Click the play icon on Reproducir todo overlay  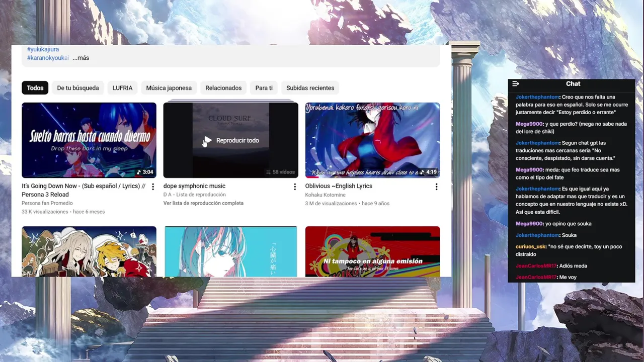[x=207, y=140]
